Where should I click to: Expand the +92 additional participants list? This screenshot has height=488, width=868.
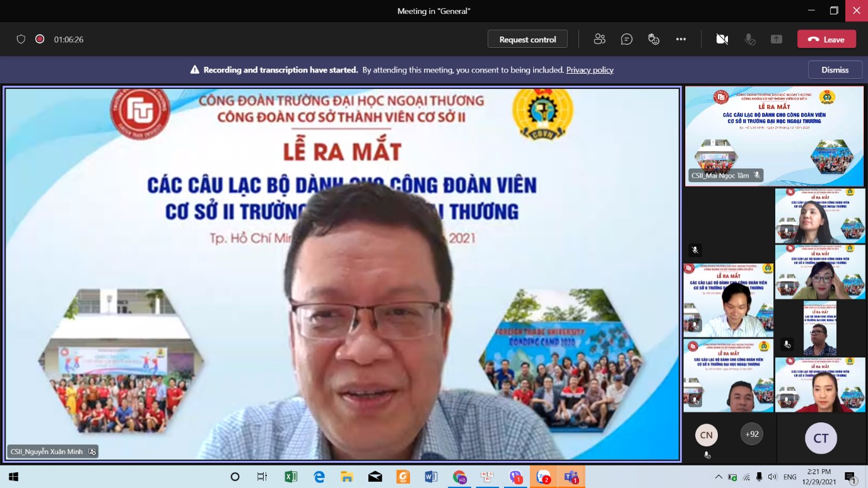coord(751,434)
